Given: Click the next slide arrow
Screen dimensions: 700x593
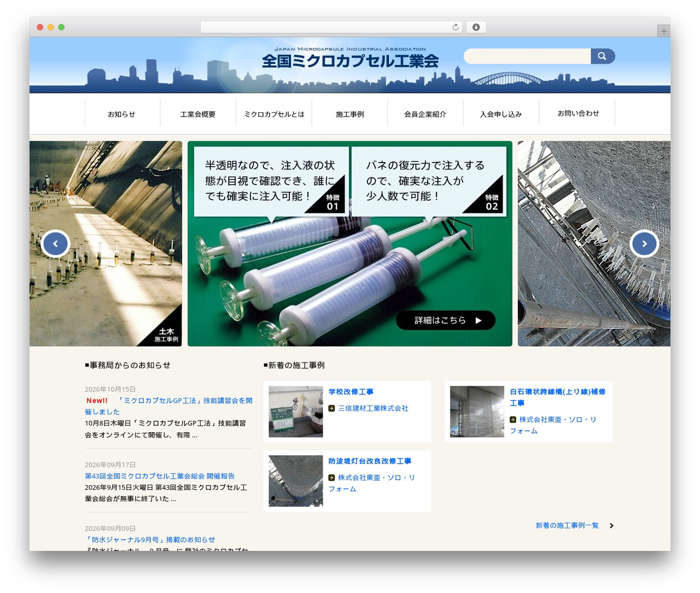Looking at the screenshot, I should pyautogui.click(x=644, y=244).
